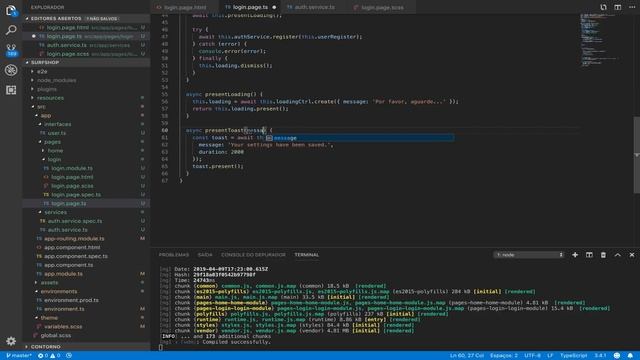
Task: Open the Source Control view
Action: coord(11,50)
